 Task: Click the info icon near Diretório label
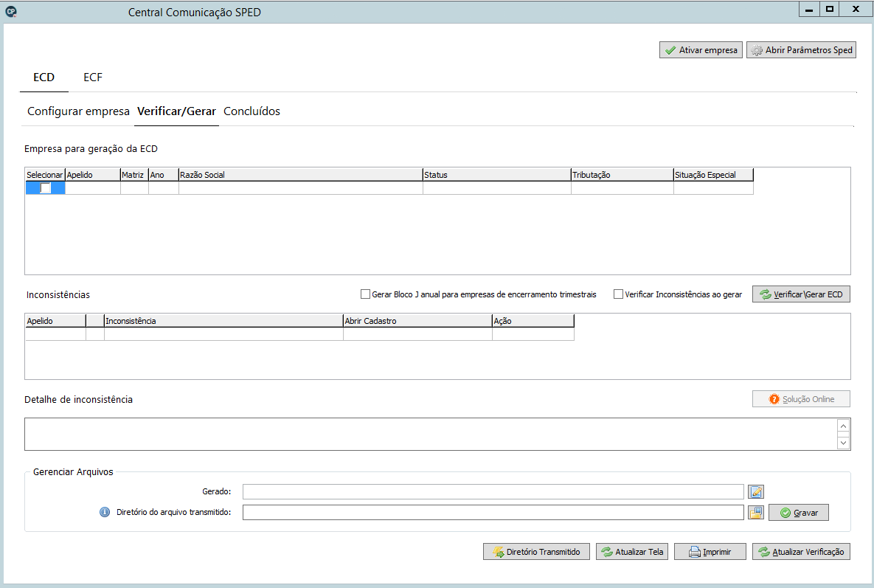click(x=105, y=512)
